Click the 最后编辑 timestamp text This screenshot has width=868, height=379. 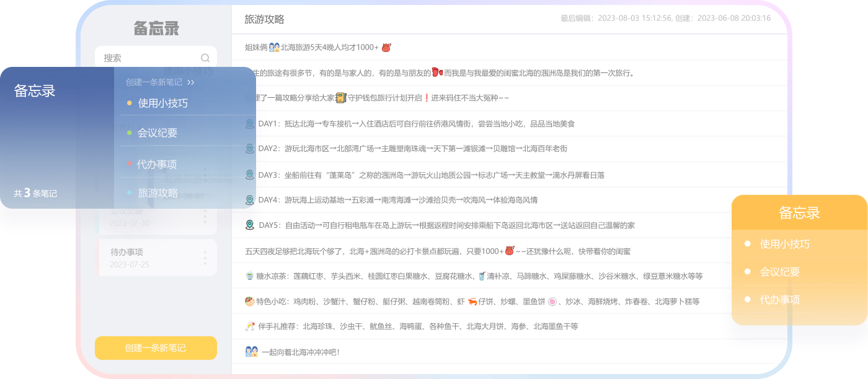[x=616, y=19]
